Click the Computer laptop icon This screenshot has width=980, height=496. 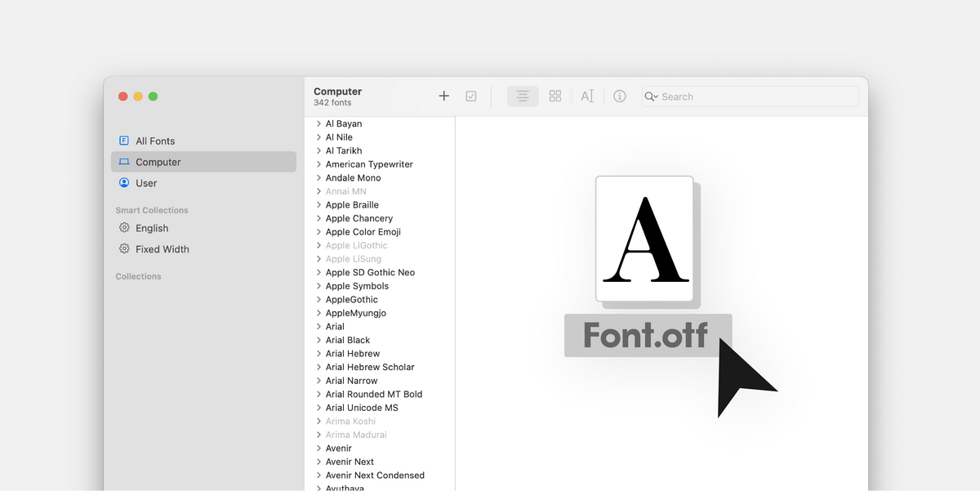tap(124, 162)
